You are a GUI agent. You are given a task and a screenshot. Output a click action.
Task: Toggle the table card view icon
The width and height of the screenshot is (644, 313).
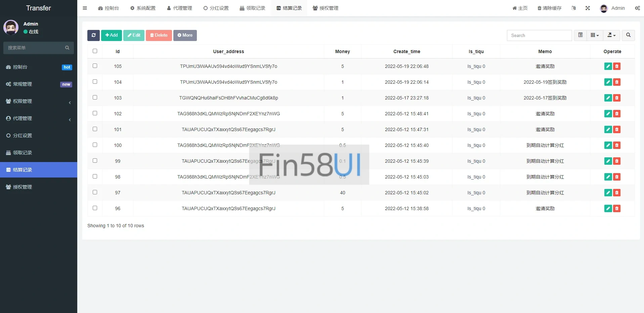[580, 35]
